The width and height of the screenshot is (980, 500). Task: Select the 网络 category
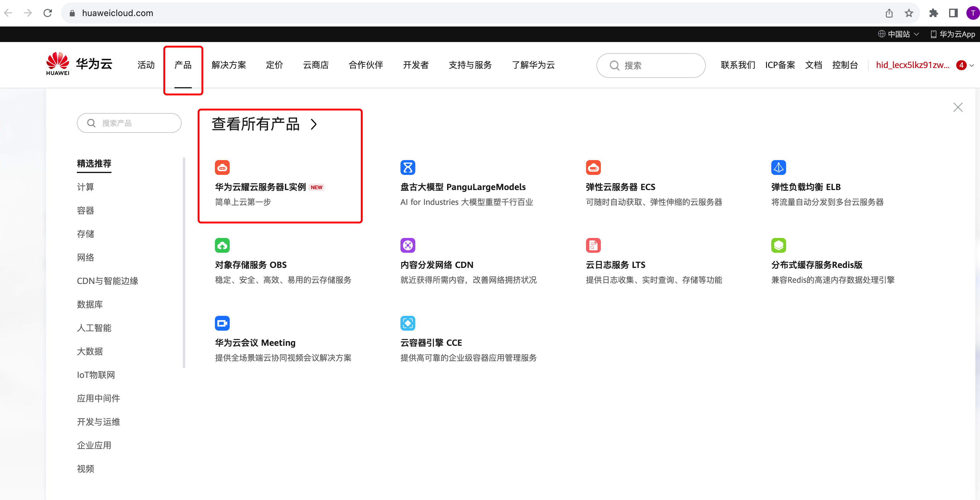[x=85, y=257]
